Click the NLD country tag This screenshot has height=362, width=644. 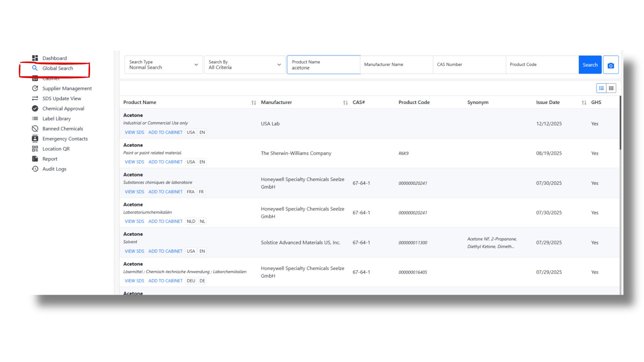point(191,221)
